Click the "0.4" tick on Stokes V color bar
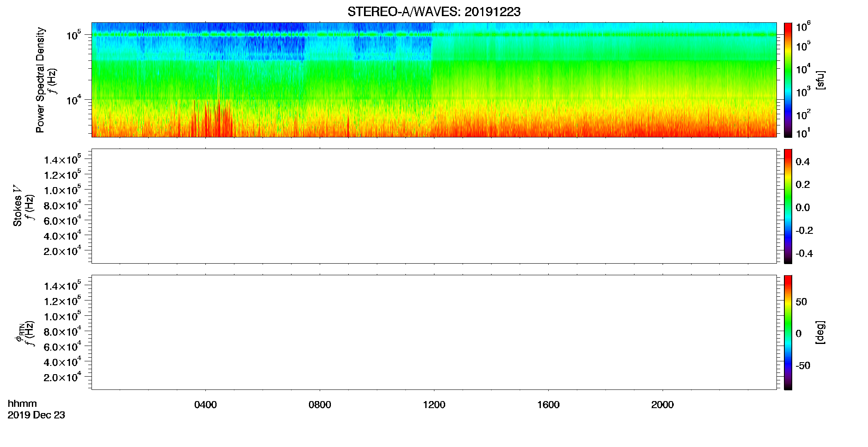Screen dimensions: 868x447 803,162
